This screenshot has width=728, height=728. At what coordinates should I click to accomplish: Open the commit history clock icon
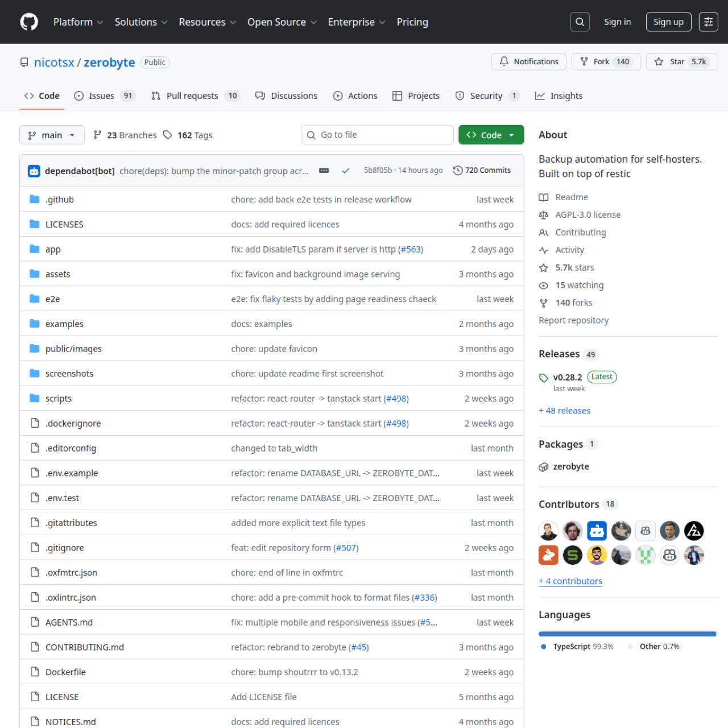click(457, 170)
